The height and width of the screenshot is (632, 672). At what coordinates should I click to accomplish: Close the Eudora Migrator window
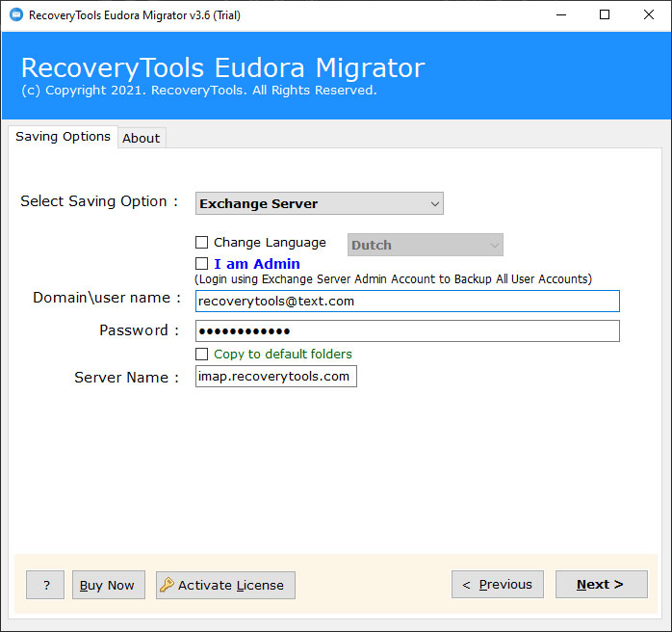649,15
